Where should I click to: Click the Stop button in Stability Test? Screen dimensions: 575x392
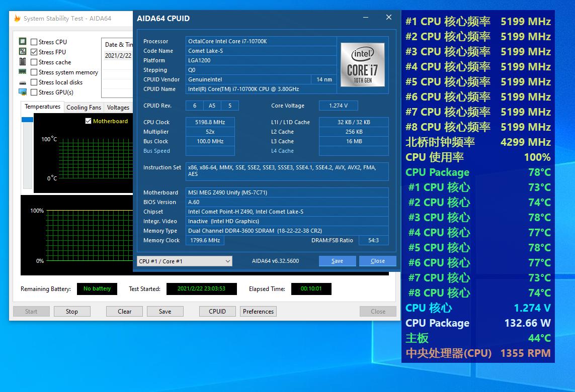(x=72, y=312)
